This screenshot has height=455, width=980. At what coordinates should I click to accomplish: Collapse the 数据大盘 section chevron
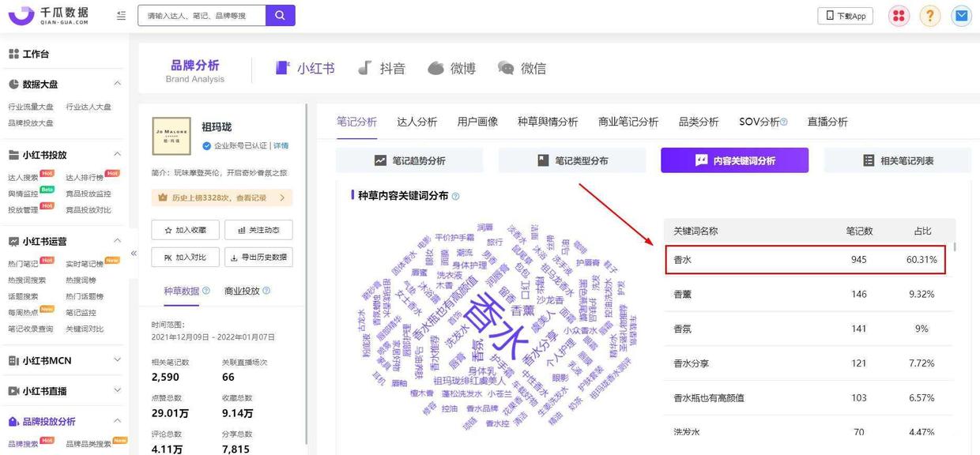coord(117,82)
